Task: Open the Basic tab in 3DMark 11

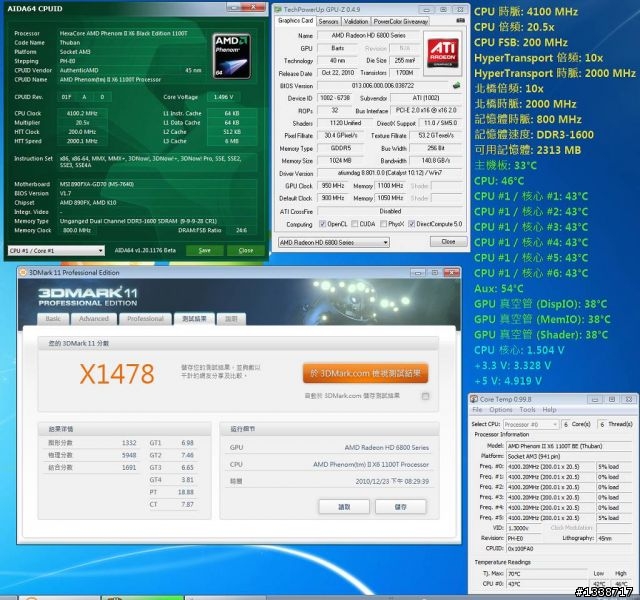Action: pyautogui.click(x=53, y=319)
